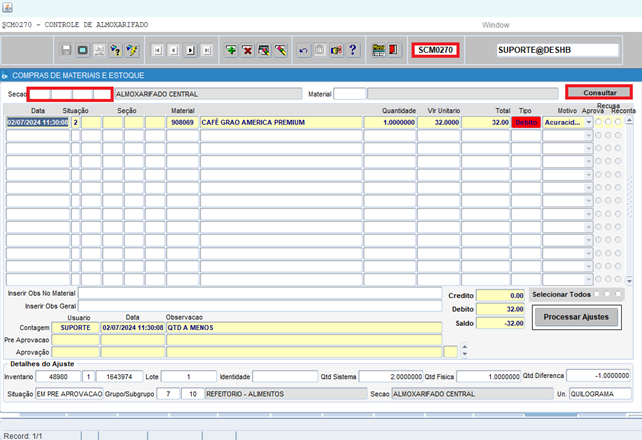This screenshot has height=440, width=642.
Task: Click the blue question mark Help icon
Action: [353, 50]
